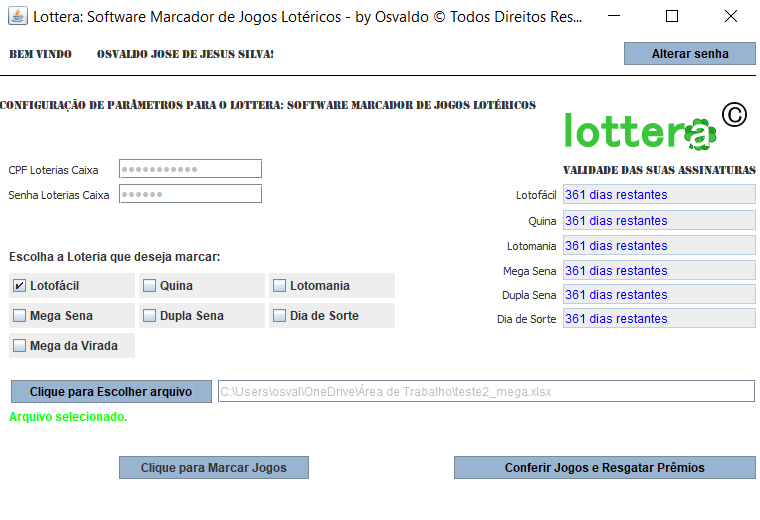Toggle the Dupla Sena checkbox
Screen dimensions: 760x520
pyautogui.click(x=149, y=316)
